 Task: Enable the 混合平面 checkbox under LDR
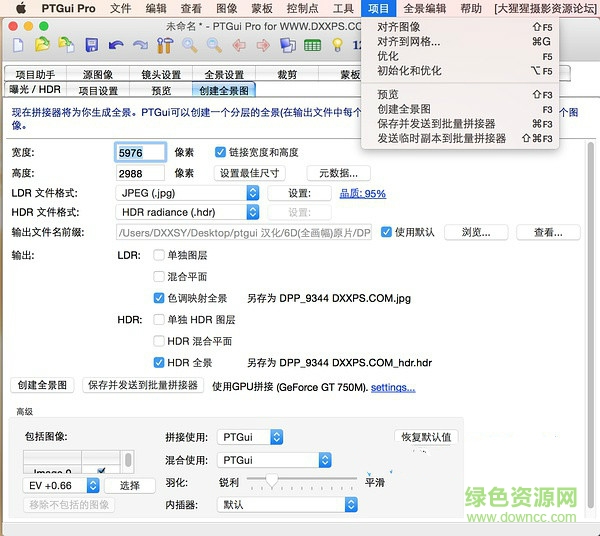[159, 276]
